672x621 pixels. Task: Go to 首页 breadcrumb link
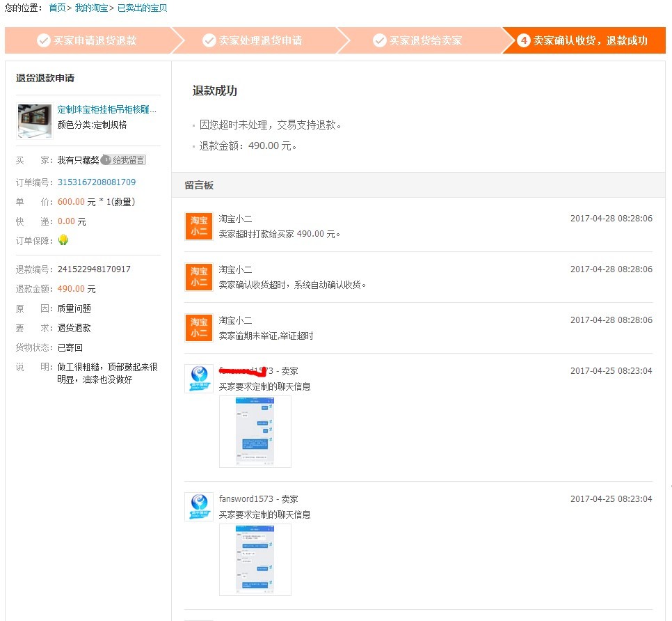coord(57,8)
